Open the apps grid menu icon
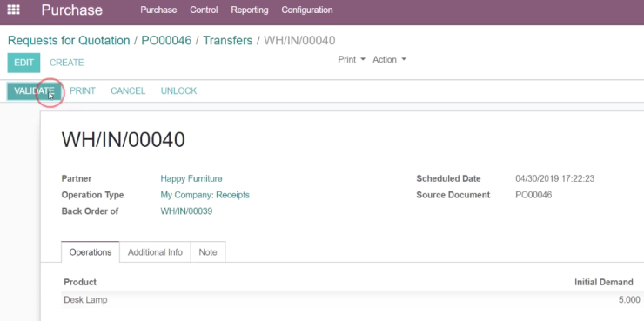The height and width of the screenshot is (321, 644). 14,10
